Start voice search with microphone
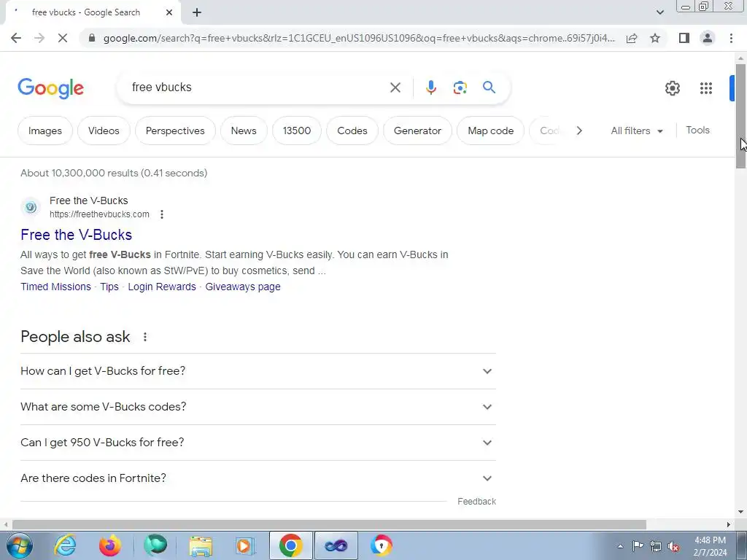The width and height of the screenshot is (747, 560). pyautogui.click(x=430, y=87)
